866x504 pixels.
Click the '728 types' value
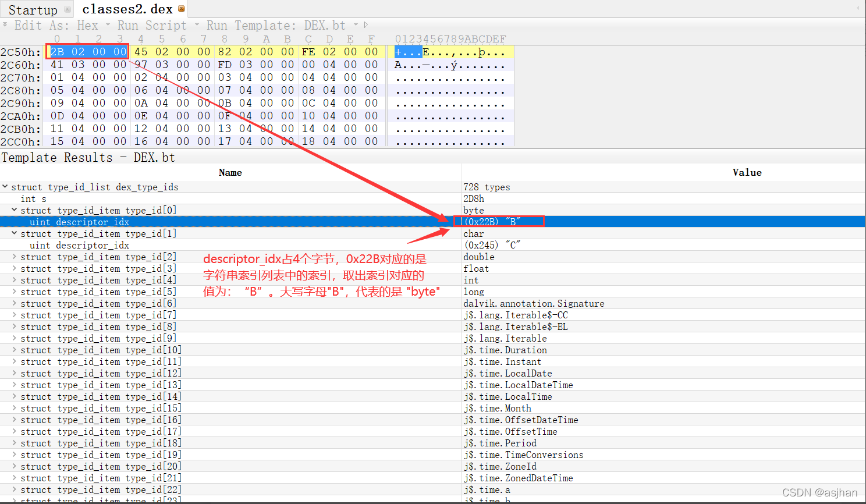click(487, 187)
